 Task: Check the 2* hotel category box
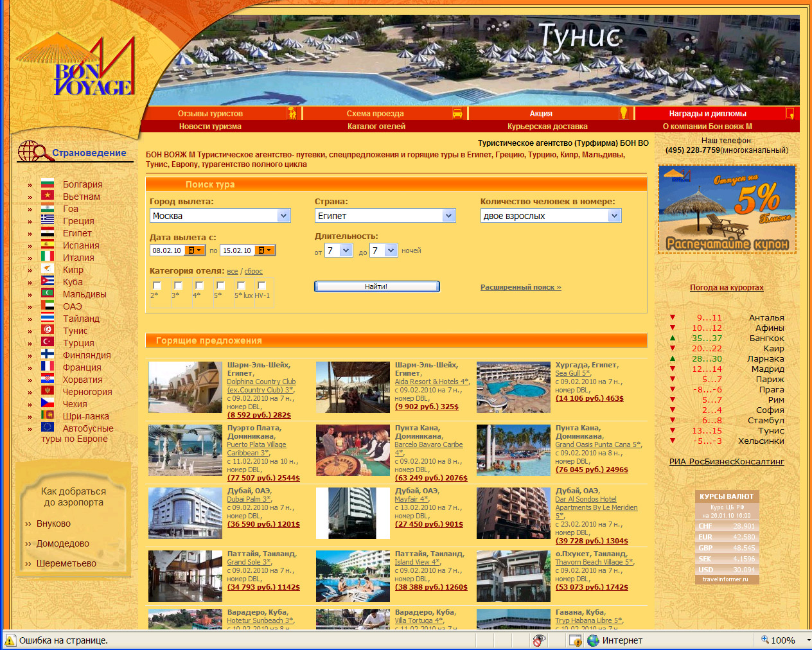[x=157, y=285]
